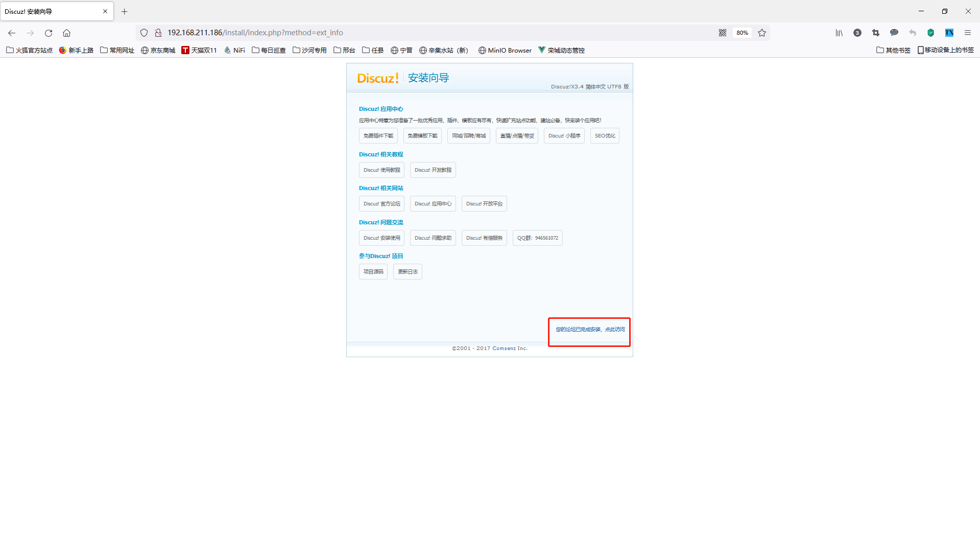The image size is (980, 534).
Task: Open the Firefox home page icon
Action: (x=66, y=33)
